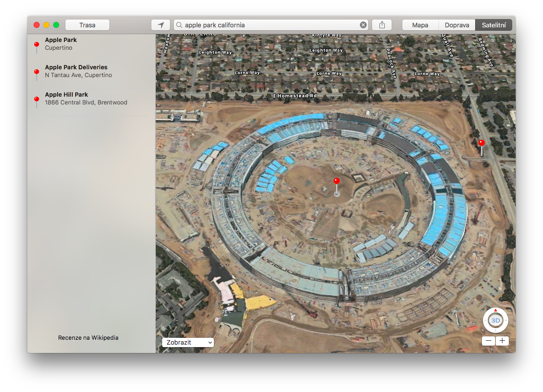This screenshot has width=543, height=392.
Task: Zoom in with the plus button
Action: pos(502,341)
